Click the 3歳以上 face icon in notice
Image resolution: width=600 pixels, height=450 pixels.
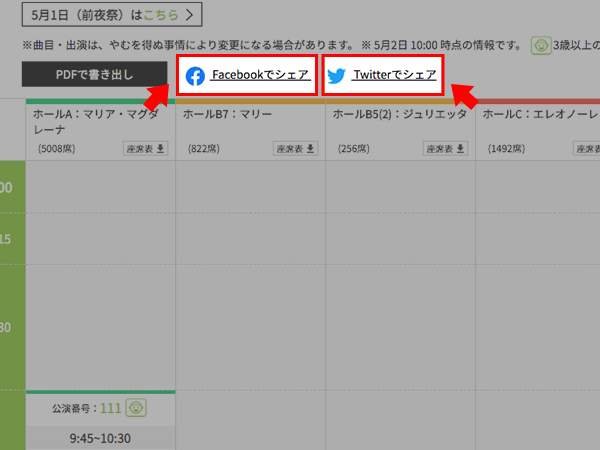click(541, 46)
